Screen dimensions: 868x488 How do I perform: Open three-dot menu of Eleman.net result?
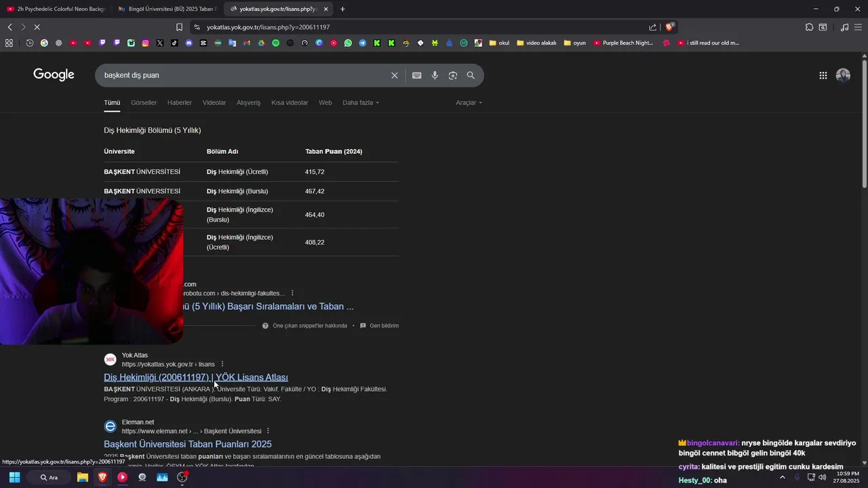point(269,431)
